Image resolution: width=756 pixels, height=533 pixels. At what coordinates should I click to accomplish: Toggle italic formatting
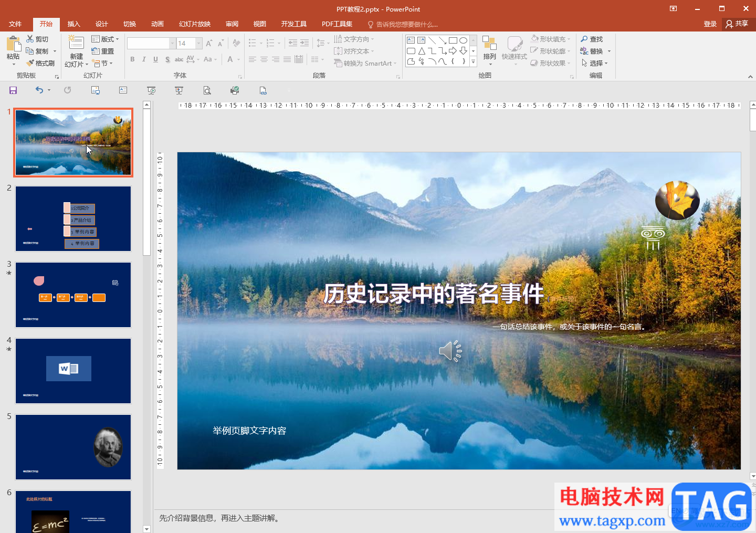tap(144, 59)
